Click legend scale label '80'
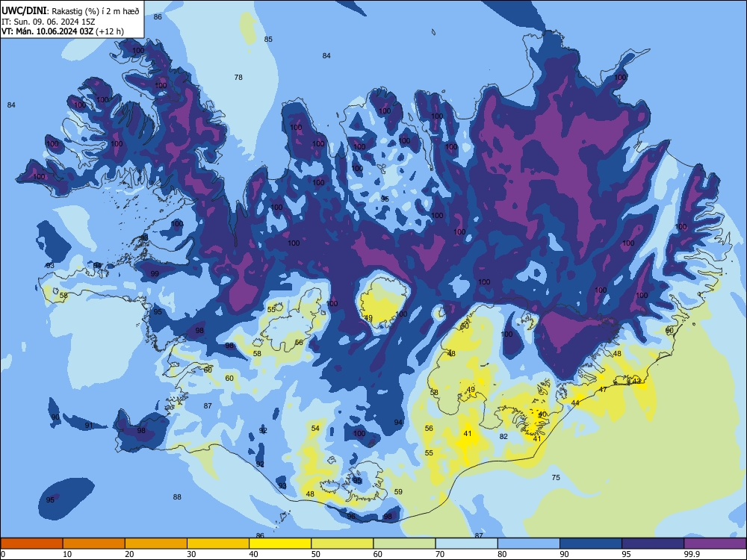 click(502, 554)
